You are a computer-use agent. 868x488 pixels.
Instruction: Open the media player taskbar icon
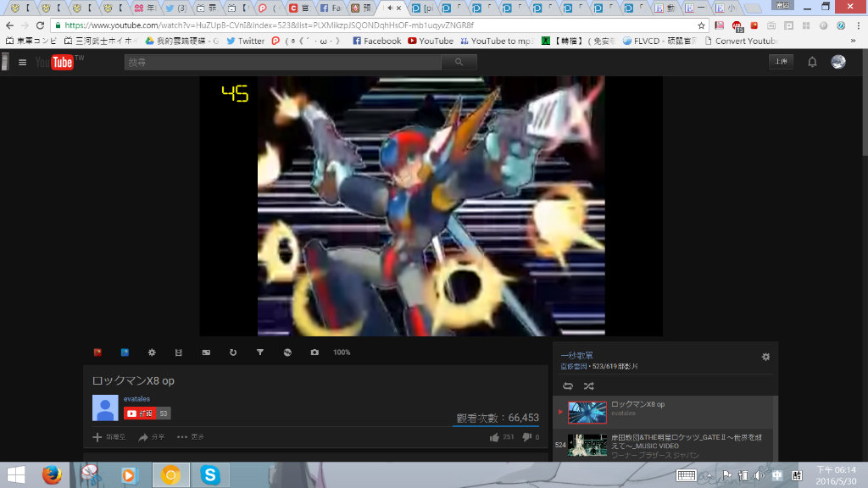(129, 475)
